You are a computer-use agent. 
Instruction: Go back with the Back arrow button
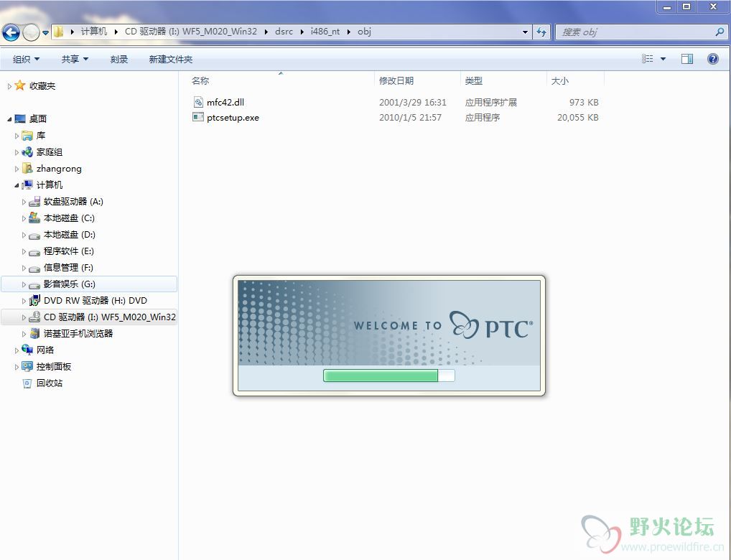[x=11, y=32]
